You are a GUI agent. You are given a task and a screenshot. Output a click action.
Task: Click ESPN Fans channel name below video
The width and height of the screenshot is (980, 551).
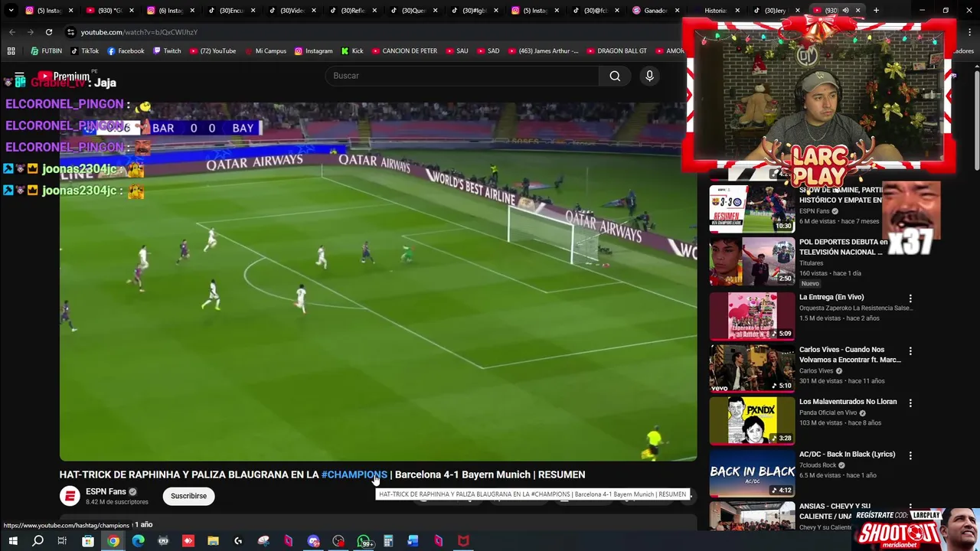point(106,491)
